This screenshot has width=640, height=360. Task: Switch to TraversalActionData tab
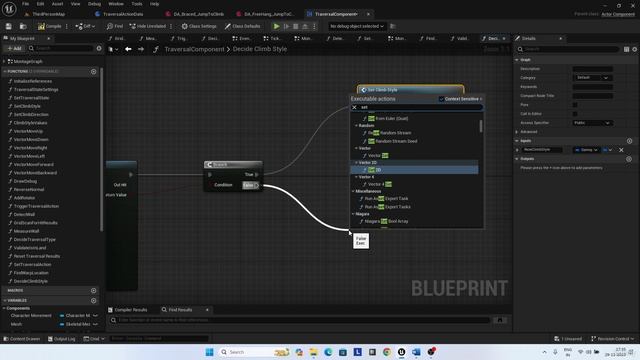coord(123,14)
